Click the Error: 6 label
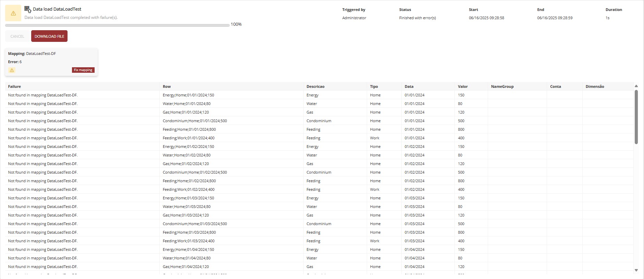 (15, 62)
